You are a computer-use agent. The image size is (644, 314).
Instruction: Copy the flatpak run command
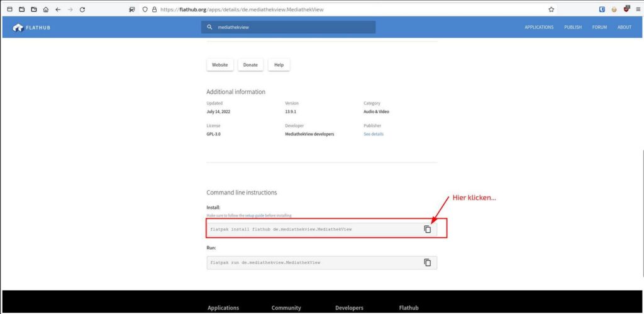click(x=428, y=262)
